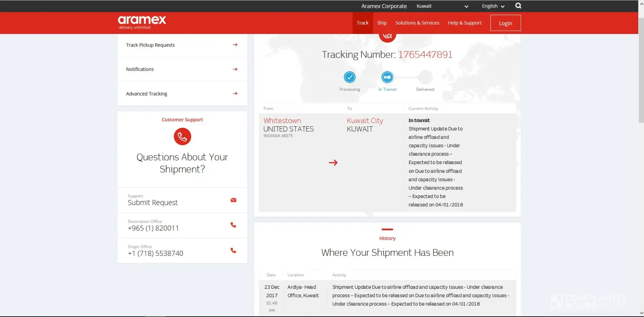644x317 pixels.
Task: Open the English language dropdown
Action: click(493, 6)
